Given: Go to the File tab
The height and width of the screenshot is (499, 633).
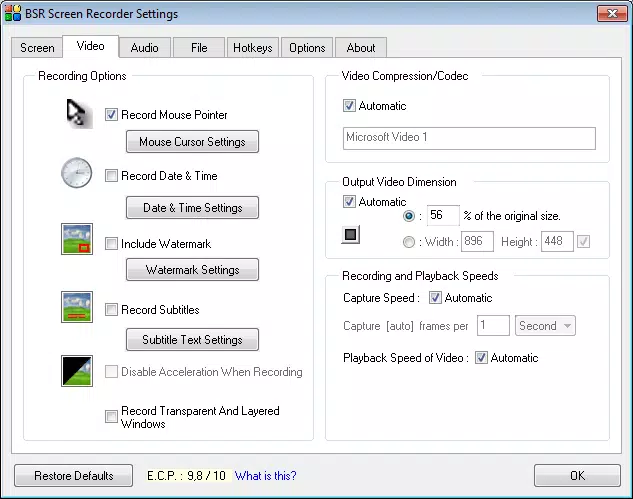Looking at the screenshot, I should [x=199, y=48].
